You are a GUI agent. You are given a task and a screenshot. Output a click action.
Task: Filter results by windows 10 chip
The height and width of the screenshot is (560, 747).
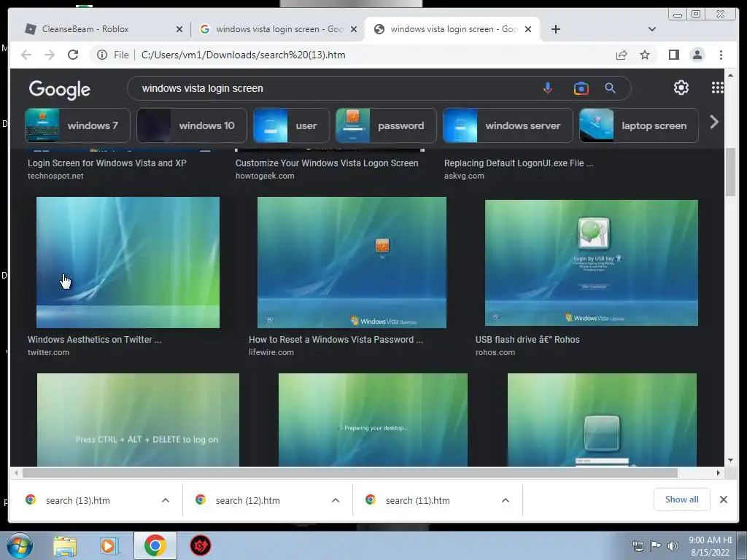point(192,125)
